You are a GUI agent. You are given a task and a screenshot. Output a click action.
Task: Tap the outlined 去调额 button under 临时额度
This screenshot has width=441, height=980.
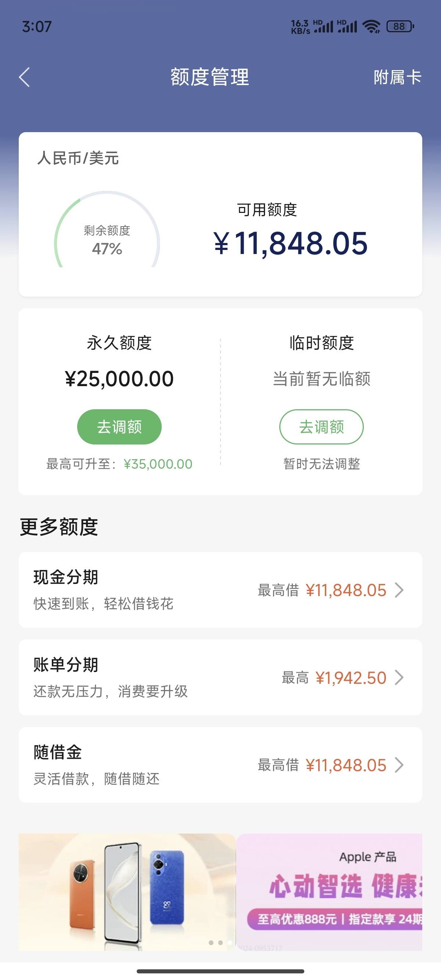322,427
